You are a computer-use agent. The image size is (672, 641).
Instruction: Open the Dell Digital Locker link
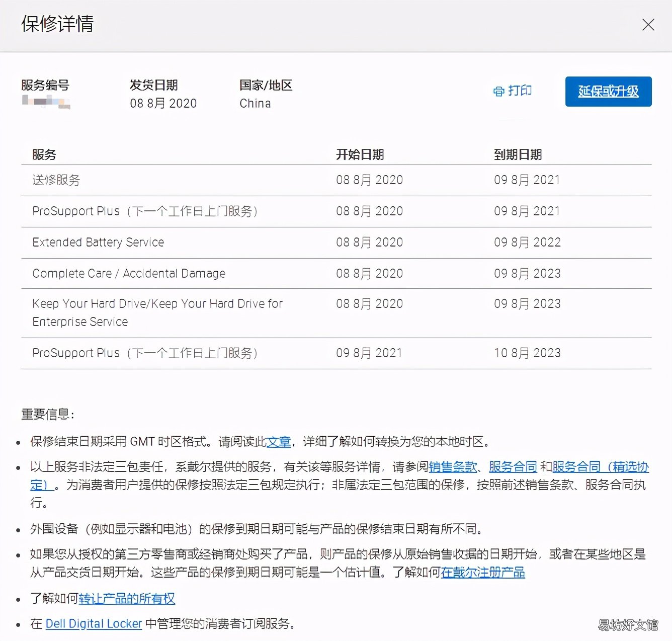[x=94, y=624]
